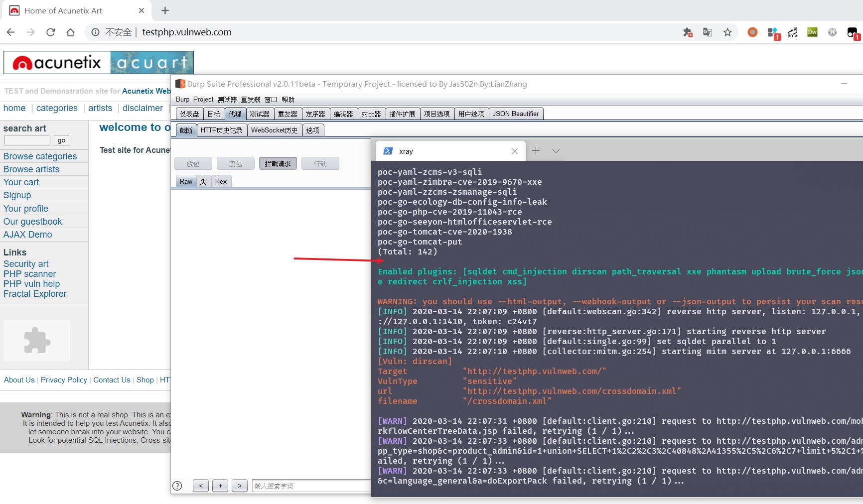Image resolution: width=863 pixels, height=504 pixels.
Task: Go to the browser home page icon
Action: tap(71, 32)
